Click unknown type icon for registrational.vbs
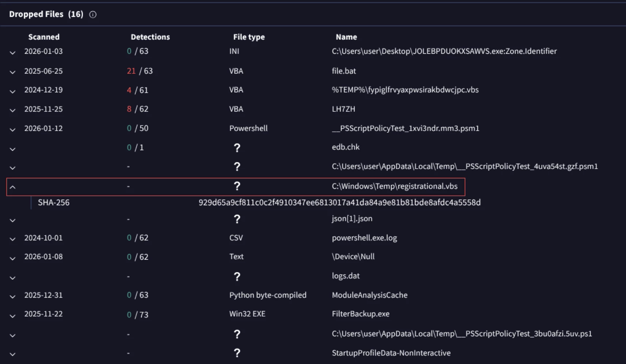The width and height of the screenshot is (626, 364). pos(237,187)
